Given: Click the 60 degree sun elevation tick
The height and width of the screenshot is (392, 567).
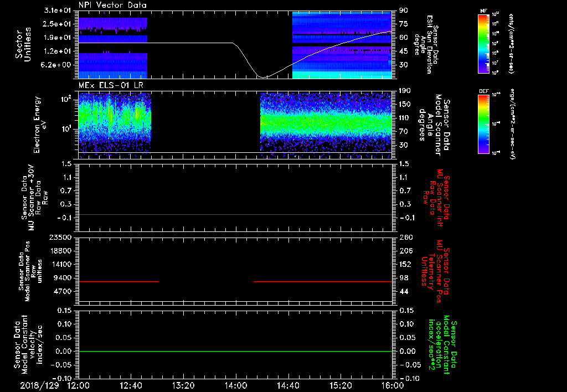Looking at the screenshot, I should click(x=404, y=38).
